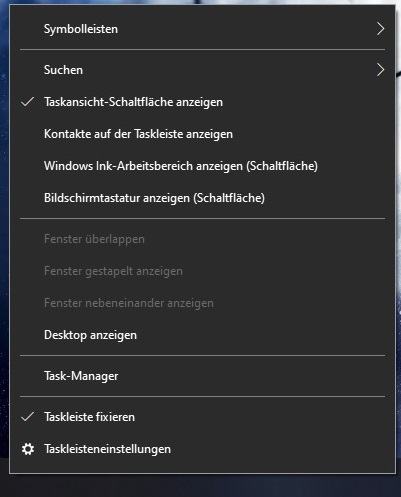Expand the Suchen submenu chevron

[380, 70]
